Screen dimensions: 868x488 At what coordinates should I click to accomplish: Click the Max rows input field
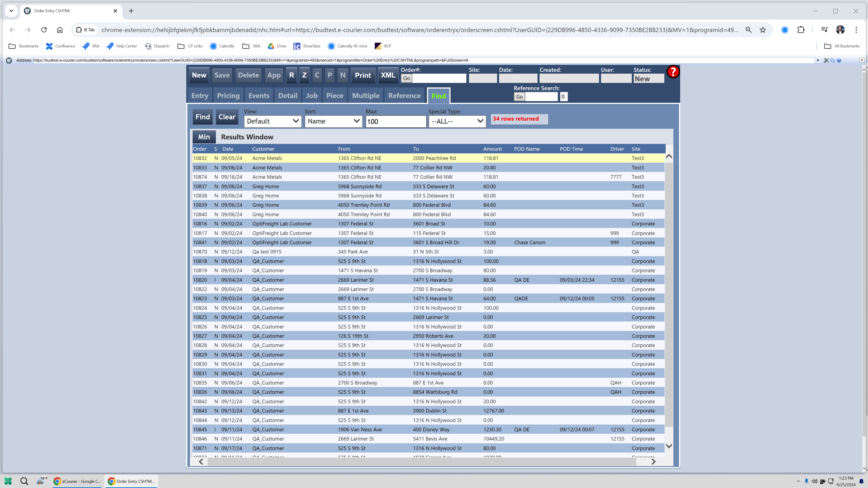395,122
